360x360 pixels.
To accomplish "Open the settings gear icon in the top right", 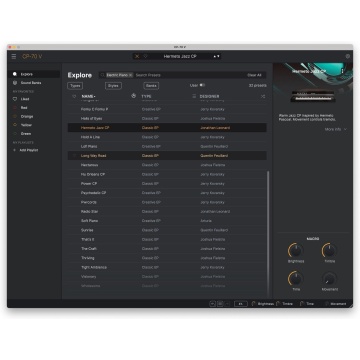I will [x=348, y=56].
